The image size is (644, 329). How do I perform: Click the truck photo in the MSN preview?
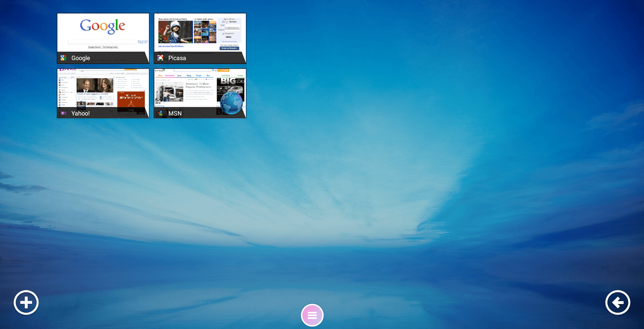point(169,91)
